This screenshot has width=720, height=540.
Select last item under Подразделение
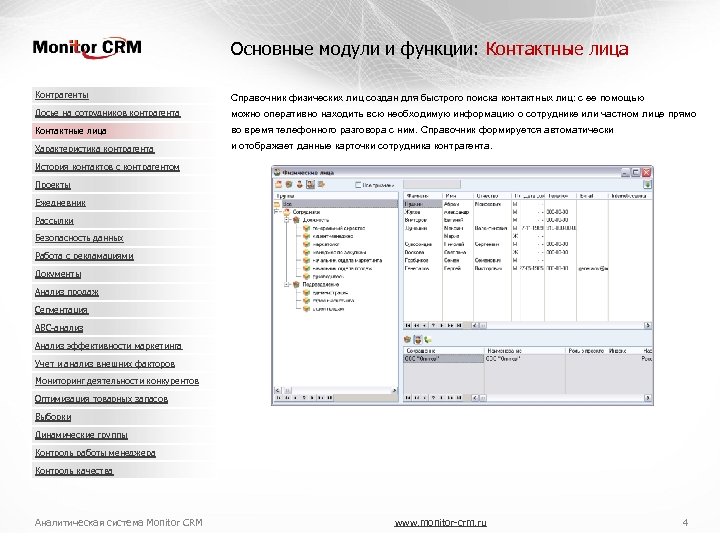328,309
